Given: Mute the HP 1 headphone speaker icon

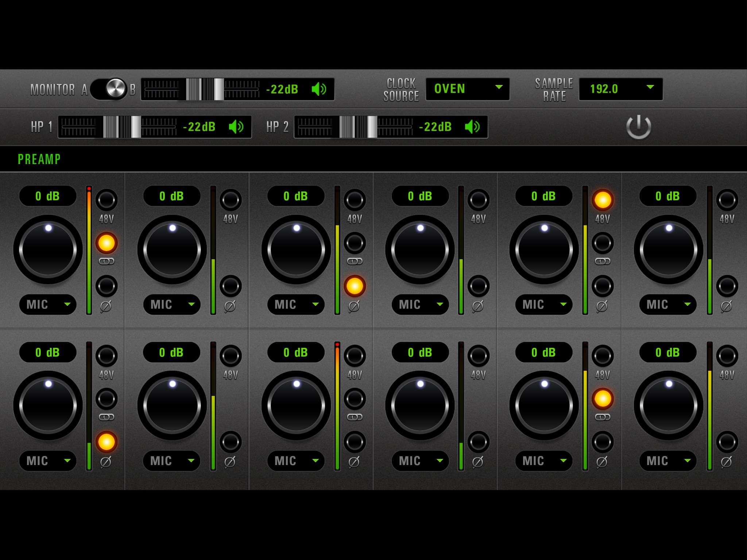Looking at the screenshot, I should 236,127.
